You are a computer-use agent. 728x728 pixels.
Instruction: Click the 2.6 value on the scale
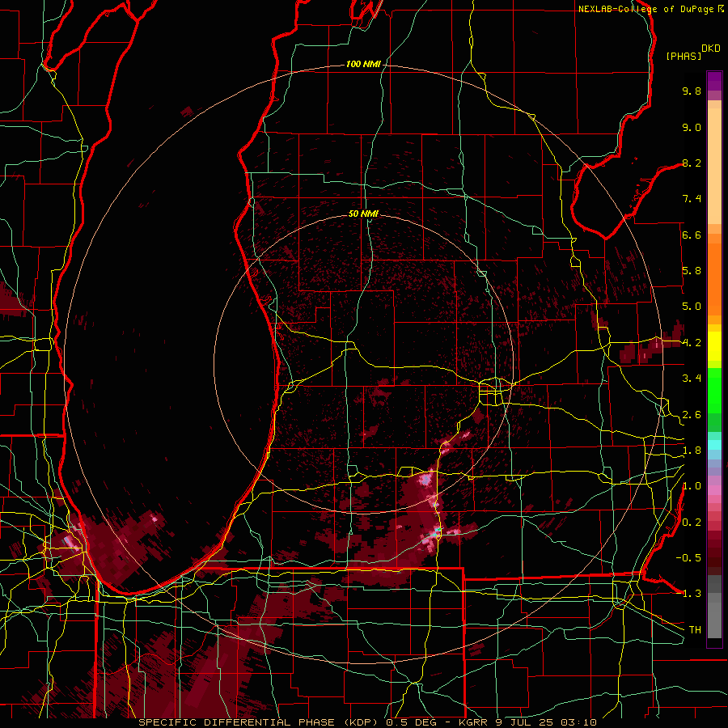click(692, 415)
